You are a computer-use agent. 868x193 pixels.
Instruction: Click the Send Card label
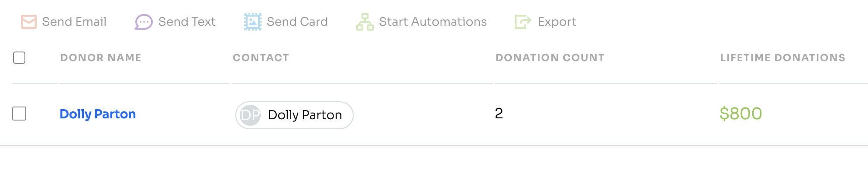pyautogui.click(x=297, y=22)
